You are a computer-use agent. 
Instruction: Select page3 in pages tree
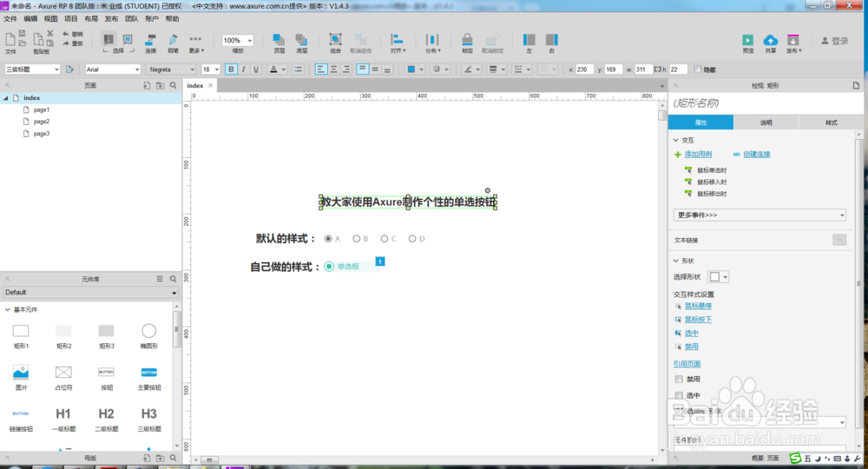pyautogui.click(x=42, y=134)
